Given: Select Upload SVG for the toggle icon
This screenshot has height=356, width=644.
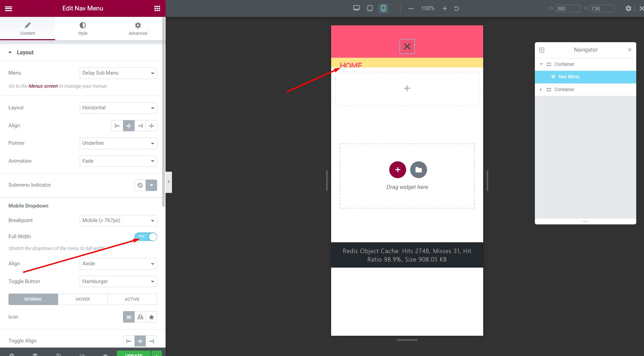Looking at the screenshot, I should pyautogui.click(x=140, y=317).
